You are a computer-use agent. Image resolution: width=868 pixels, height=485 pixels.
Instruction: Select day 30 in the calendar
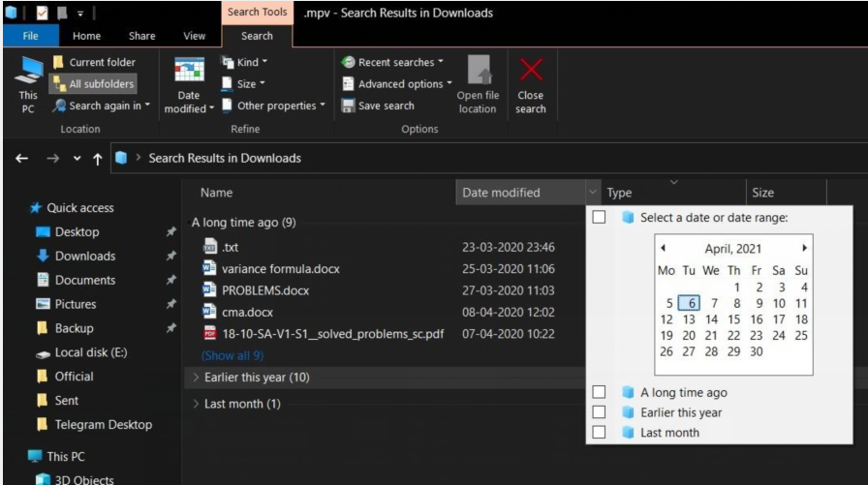757,351
